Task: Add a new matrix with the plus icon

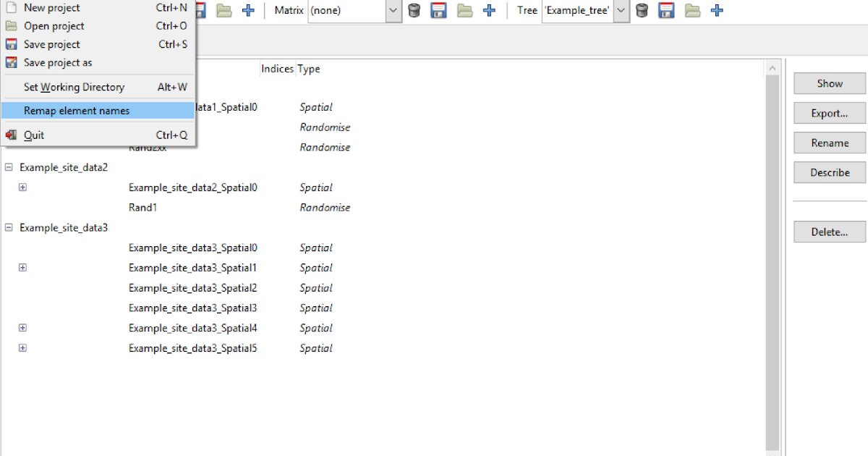Action: point(490,10)
